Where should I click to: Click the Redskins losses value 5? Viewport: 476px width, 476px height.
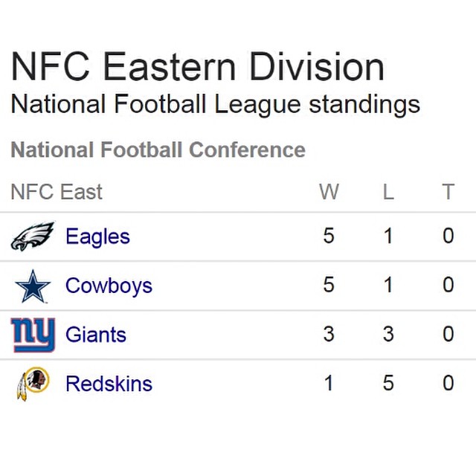click(x=388, y=383)
